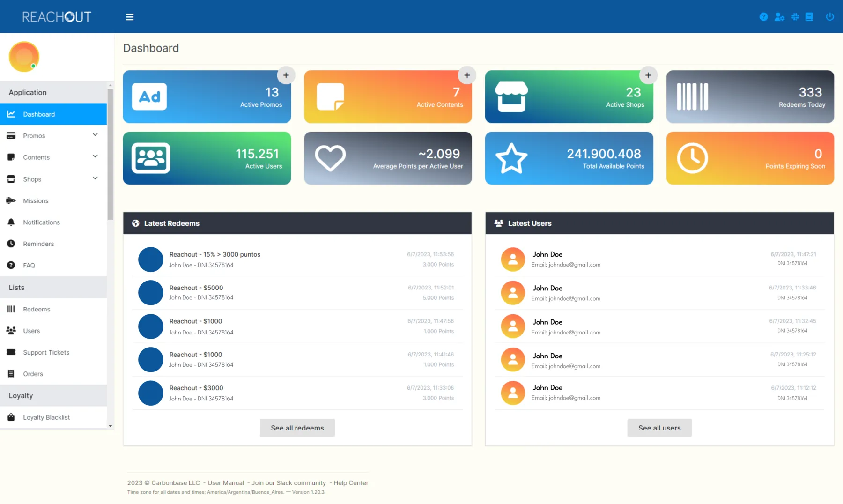Select Notifications from the sidebar
The height and width of the screenshot is (504, 843).
point(53,222)
